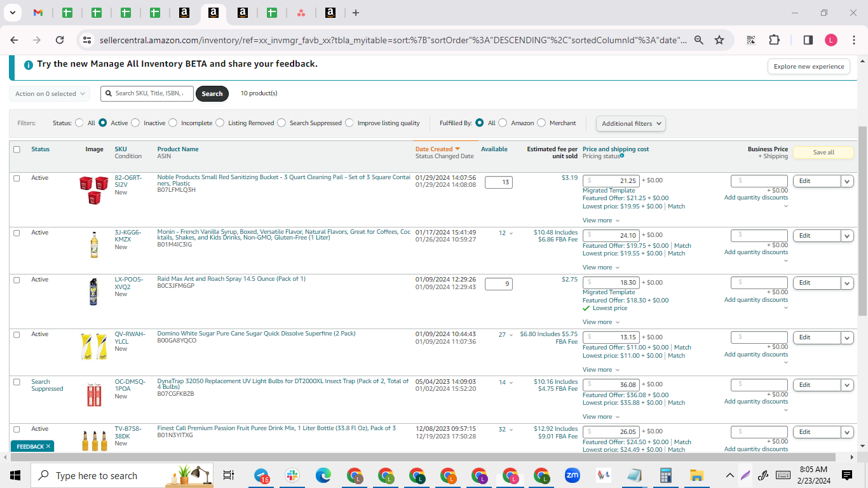Click the zoom magnifier icon in address bar
The image size is (868, 488).
(x=699, y=40)
